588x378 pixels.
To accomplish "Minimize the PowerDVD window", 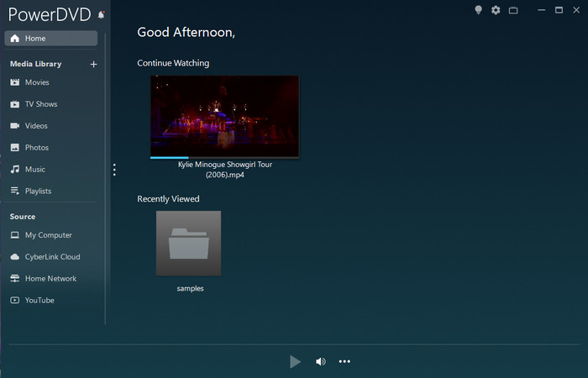I will (x=542, y=10).
